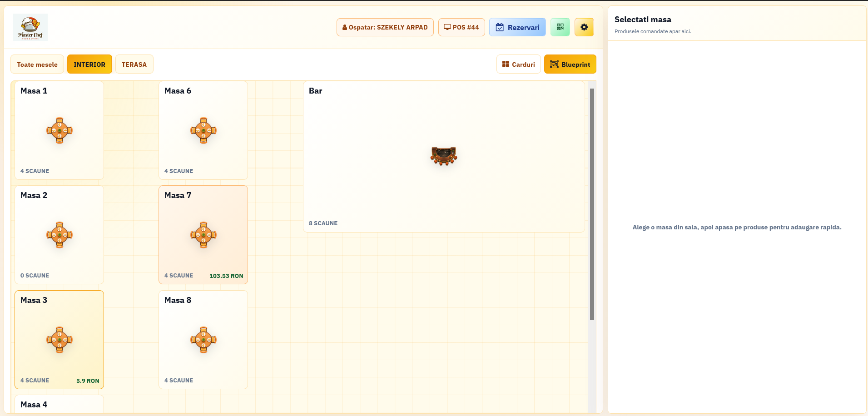868x416 pixels.
Task: Open the QR code scanner icon
Action: (560, 27)
